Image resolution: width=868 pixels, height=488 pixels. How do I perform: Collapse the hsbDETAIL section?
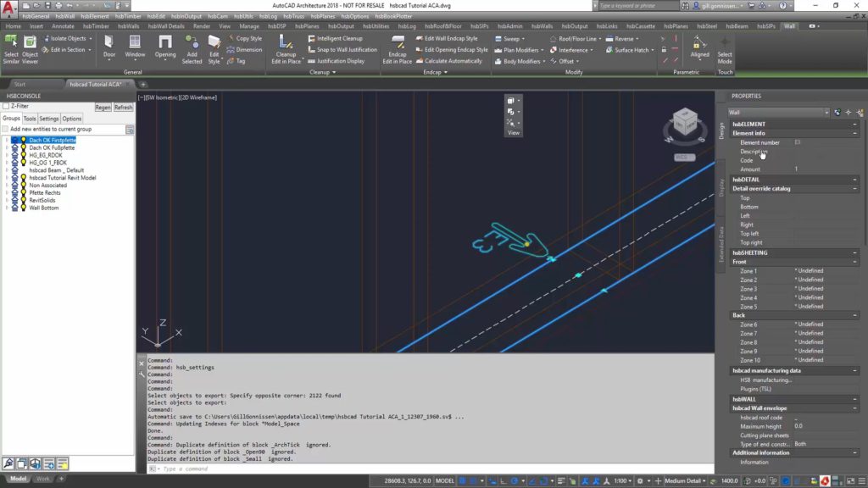854,180
